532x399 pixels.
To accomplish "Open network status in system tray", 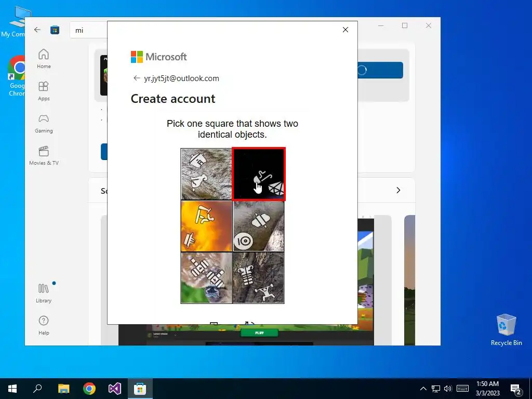I will (436, 389).
